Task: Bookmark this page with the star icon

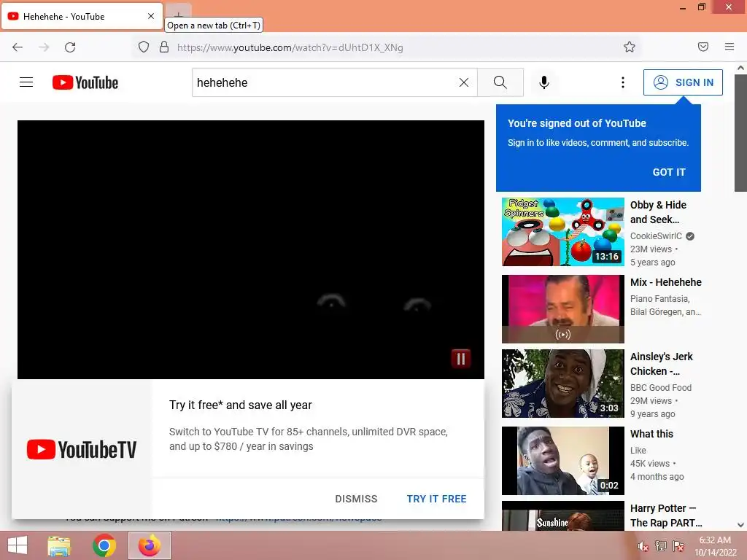Action: point(630,47)
